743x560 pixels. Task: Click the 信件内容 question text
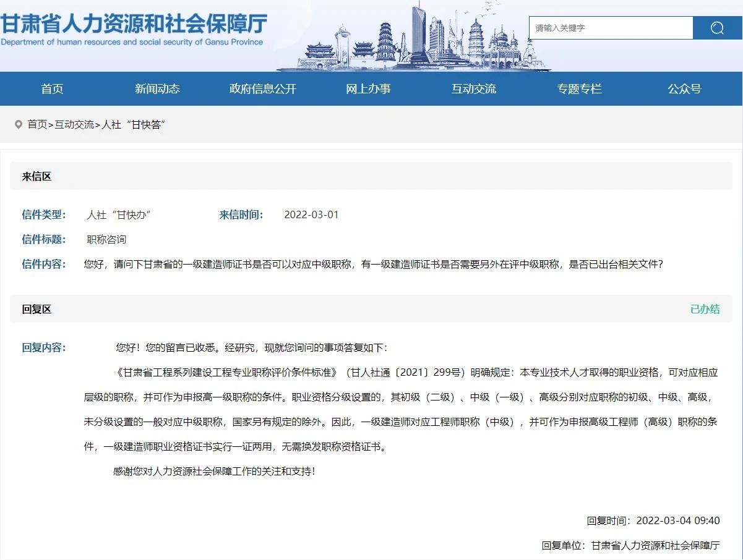tap(374, 264)
